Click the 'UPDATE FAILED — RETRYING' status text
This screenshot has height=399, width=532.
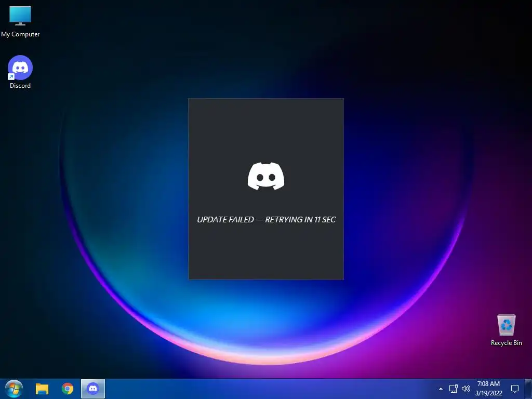pos(267,220)
